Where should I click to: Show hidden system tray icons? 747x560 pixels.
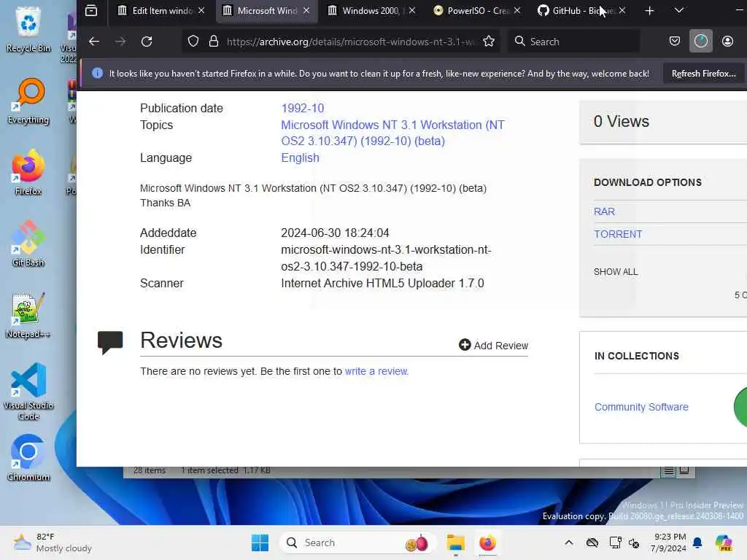coord(569,542)
